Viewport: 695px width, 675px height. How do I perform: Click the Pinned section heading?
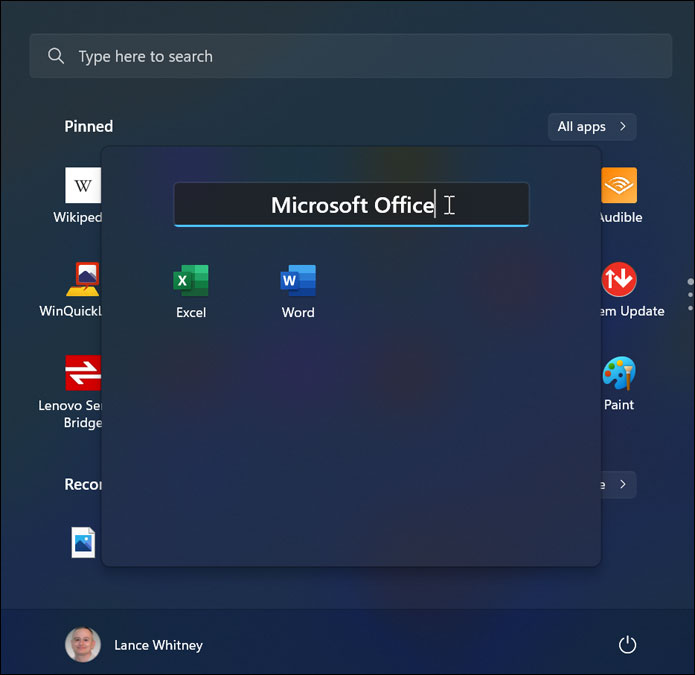click(x=89, y=126)
